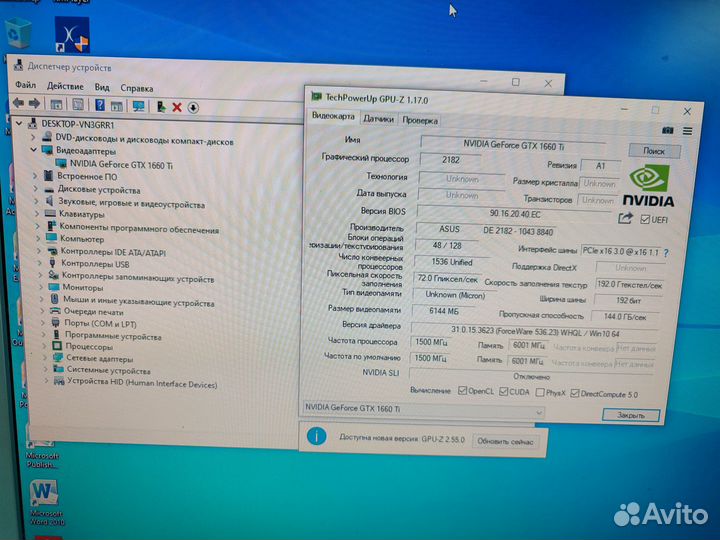Click the Back arrow in Device Manager toolbar
This screenshot has height=540, width=720.
click(18, 103)
